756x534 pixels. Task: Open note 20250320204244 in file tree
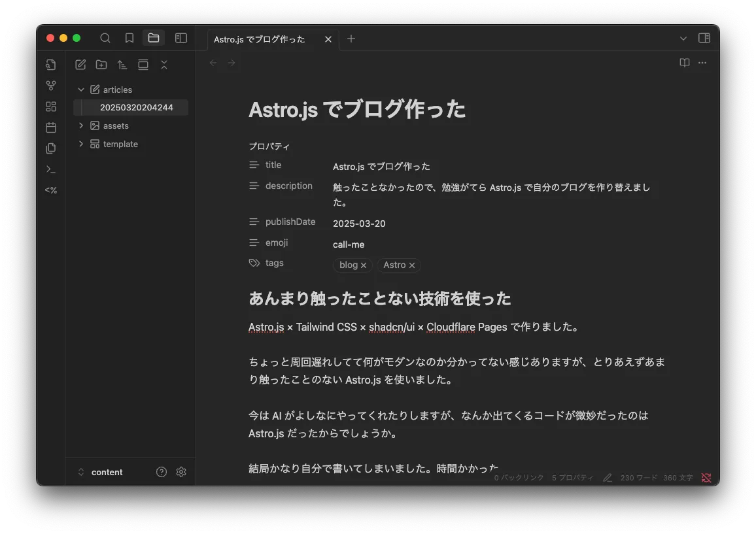pos(136,107)
